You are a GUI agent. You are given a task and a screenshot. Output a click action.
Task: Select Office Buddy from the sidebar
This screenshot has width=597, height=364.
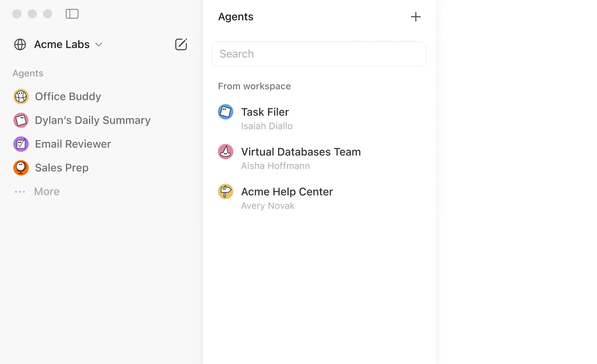[68, 97]
